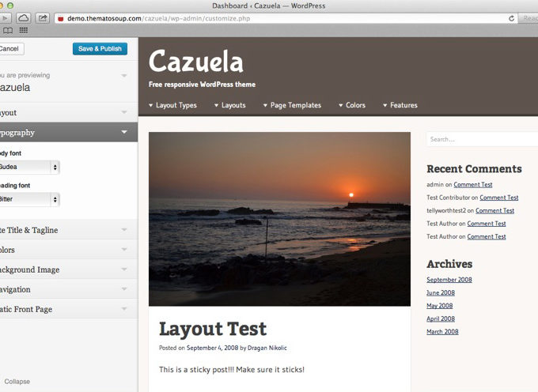The image size is (538, 392).
Task: Click the sunset featured image
Action: [x=279, y=219]
